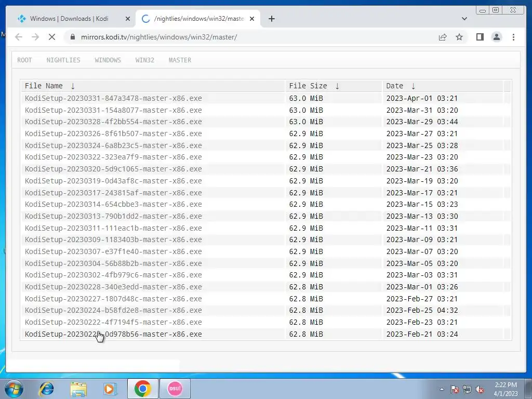Open the Chrome profile avatar
This screenshot has width=532, height=399.
497,37
